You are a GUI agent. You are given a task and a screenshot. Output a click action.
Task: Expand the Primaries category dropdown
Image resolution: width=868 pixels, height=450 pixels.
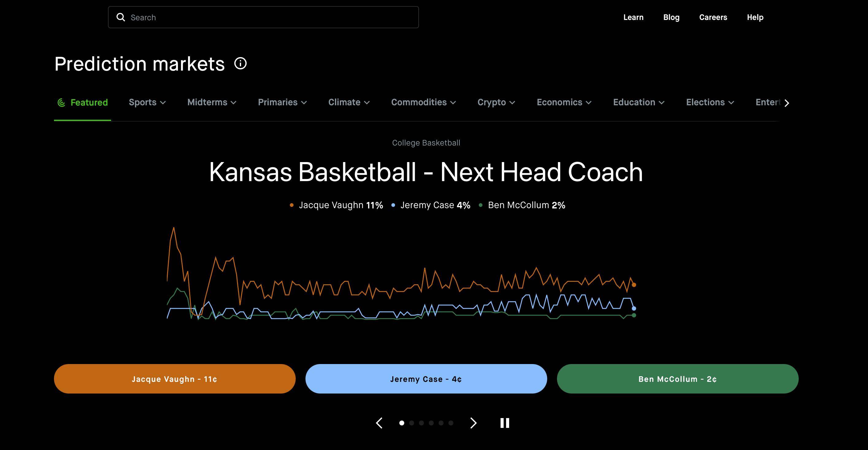[x=282, y=102]
